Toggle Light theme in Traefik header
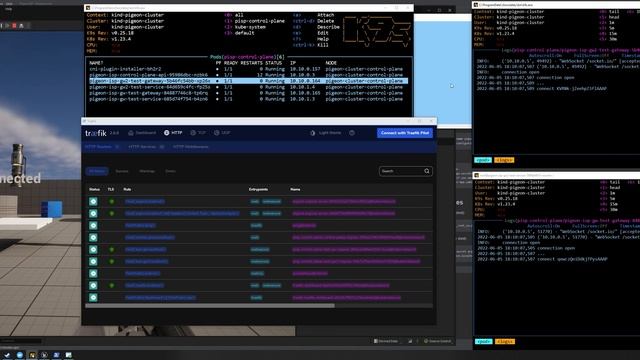 (325, 133)
